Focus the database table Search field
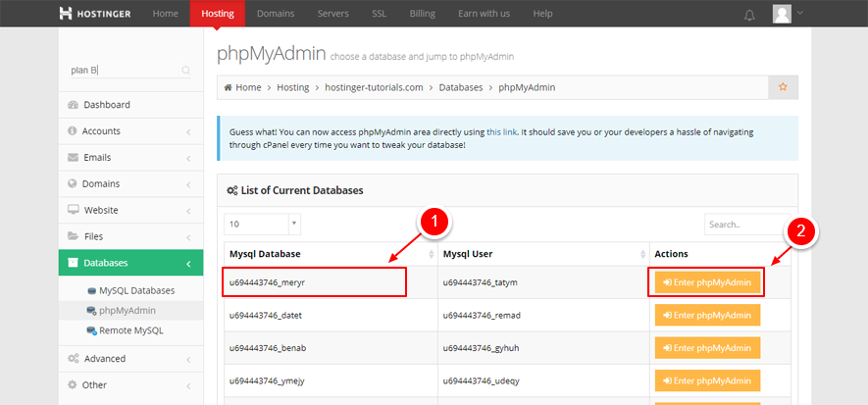 click(x=747, y=225)
